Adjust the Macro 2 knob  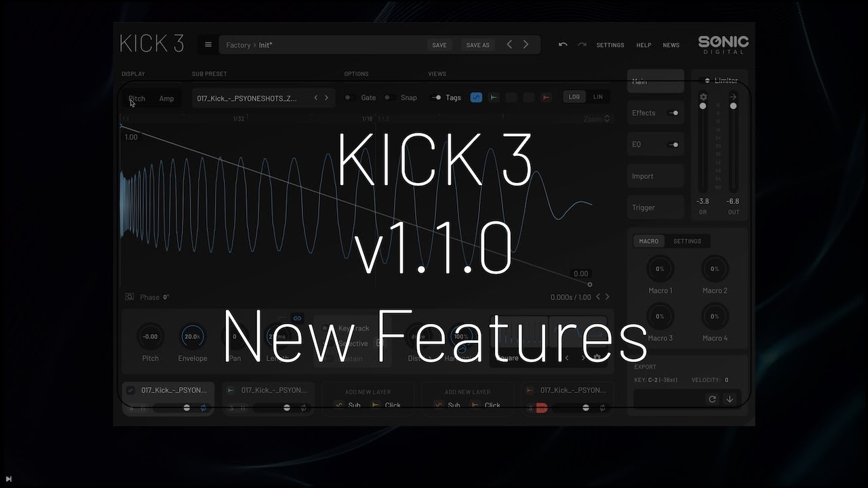coord(715,269)
